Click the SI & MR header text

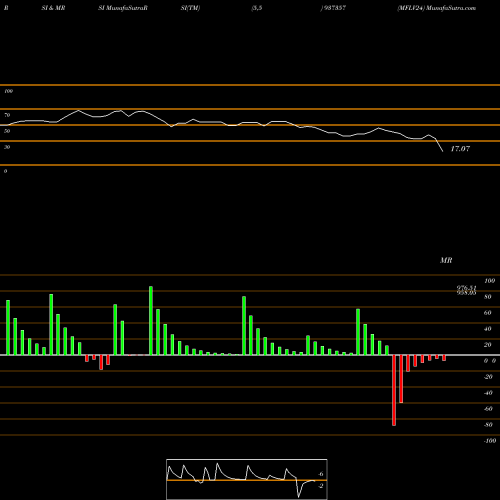click(x=53, y=8)
